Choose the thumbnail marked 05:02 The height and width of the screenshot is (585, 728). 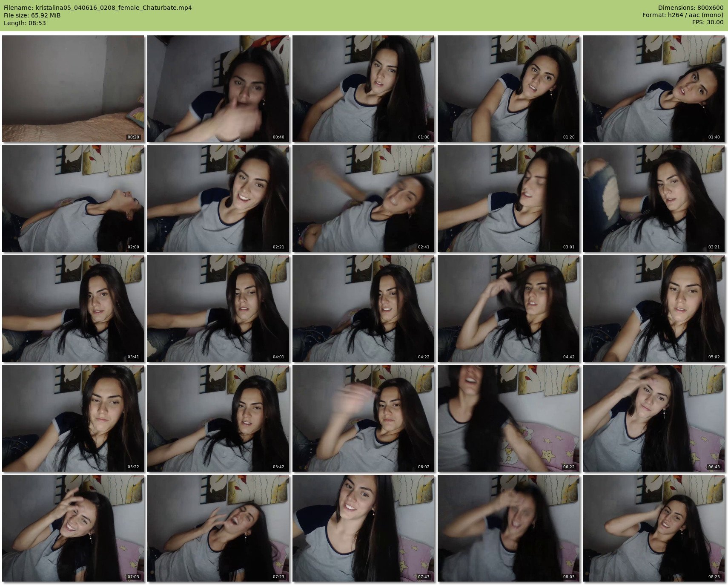(x=653, y=308)
